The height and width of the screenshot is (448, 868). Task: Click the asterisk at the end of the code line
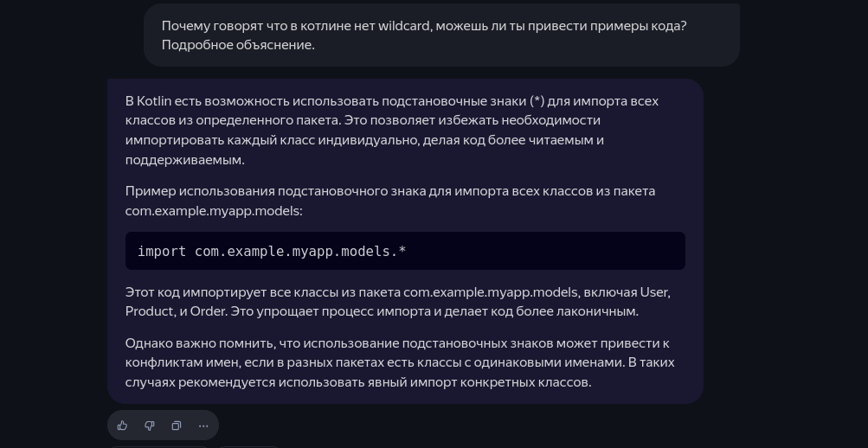pos(402,251)
